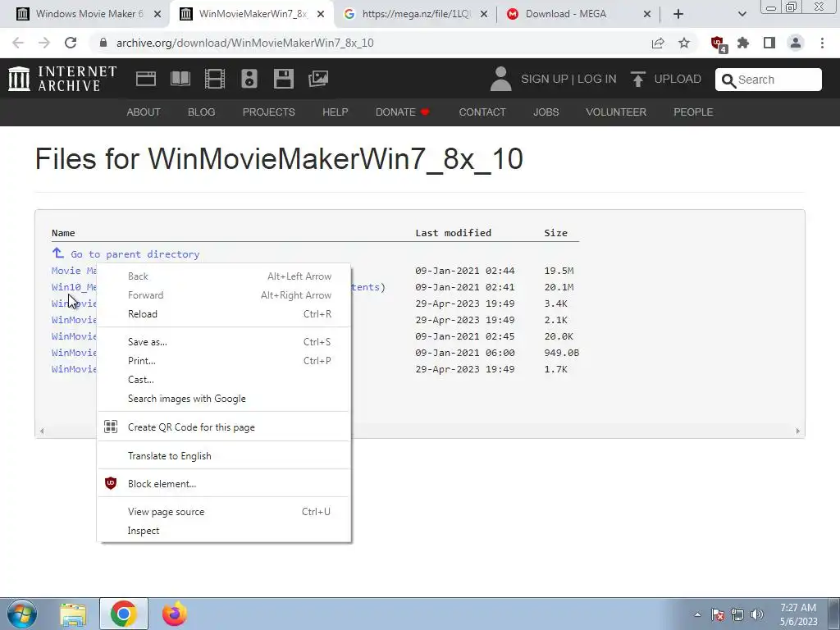The width and height of the screenshot is (840, 630).
Task: Open the tab search dropdown arrow
Action: click(x=742, y=14)
